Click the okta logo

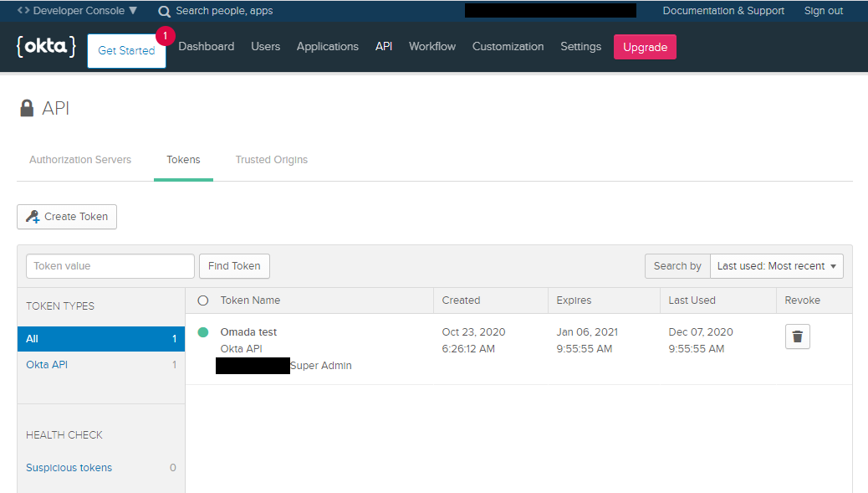coord(46,47)
